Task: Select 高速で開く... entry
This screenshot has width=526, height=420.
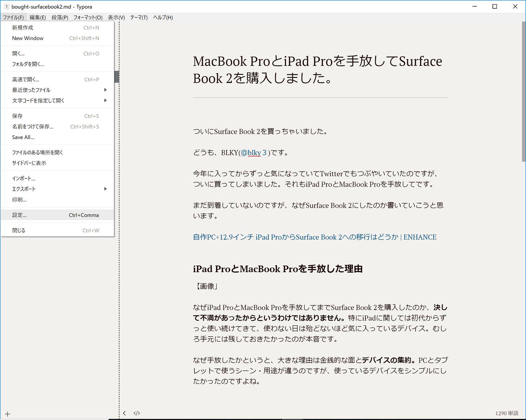Action: 58,80
